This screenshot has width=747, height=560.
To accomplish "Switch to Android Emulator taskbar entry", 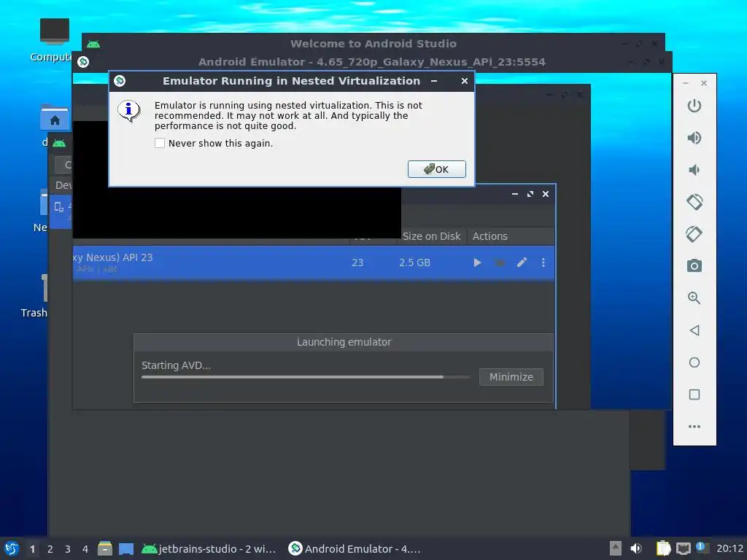I will point(355,549).
